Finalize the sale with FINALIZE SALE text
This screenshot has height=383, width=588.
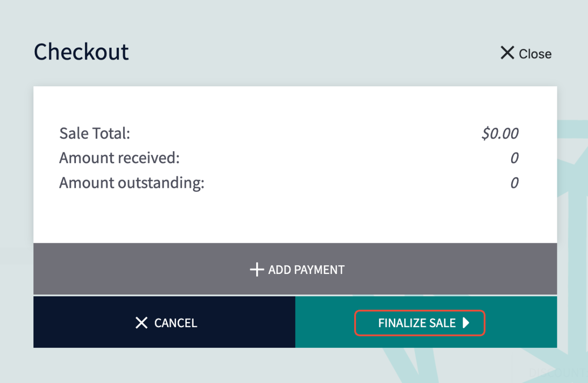[x=417, y=323]
